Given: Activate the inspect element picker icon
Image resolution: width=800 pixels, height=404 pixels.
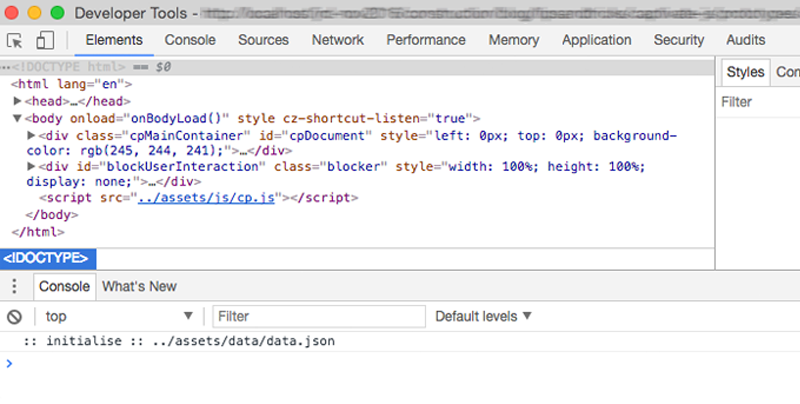Looking at the screenshot, I should coord(15,40).
